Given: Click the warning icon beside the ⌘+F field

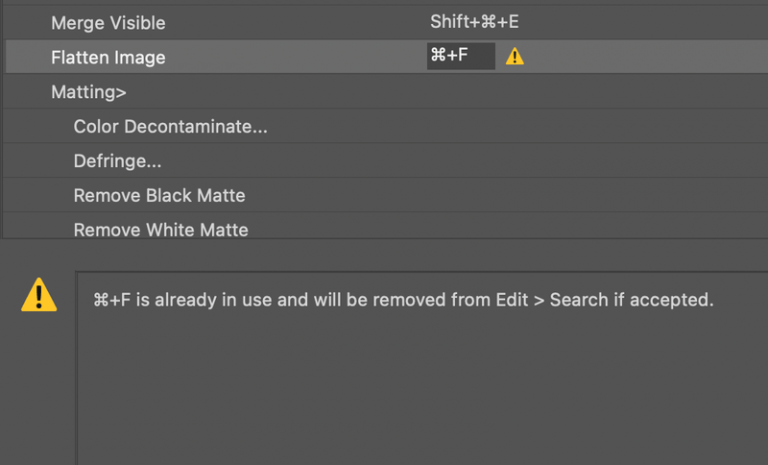Looking at the screenshot, I should click(x=514, y=57).
